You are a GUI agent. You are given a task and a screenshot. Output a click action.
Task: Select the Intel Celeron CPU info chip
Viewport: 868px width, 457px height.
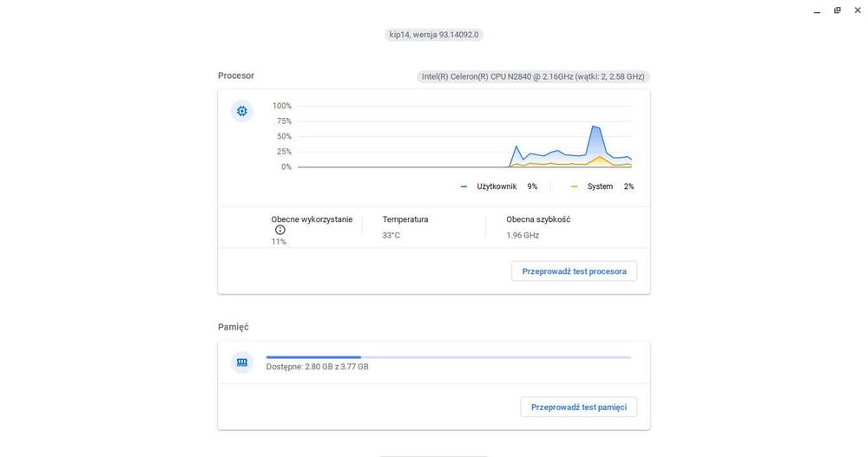tap(533, 76)
